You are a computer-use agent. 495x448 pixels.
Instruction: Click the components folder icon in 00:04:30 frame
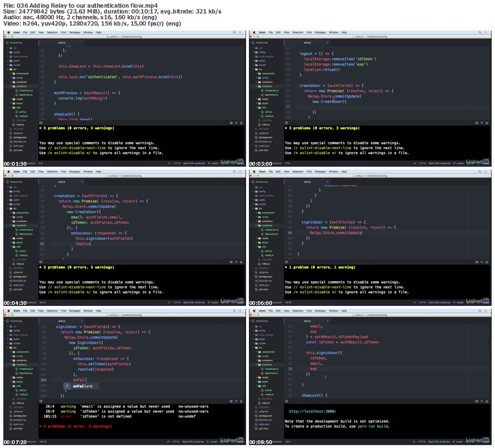point(14,213)
